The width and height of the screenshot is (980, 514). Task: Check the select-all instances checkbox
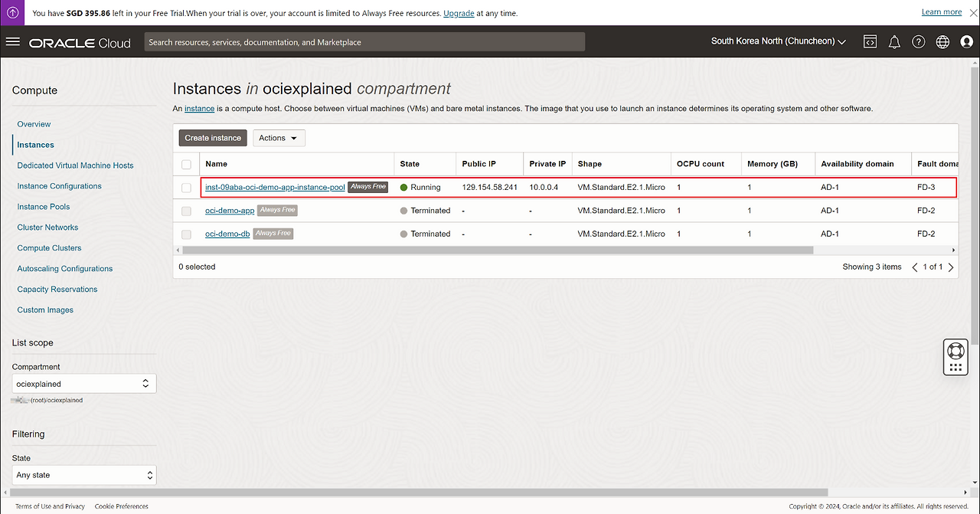click(x=186, y=164)
